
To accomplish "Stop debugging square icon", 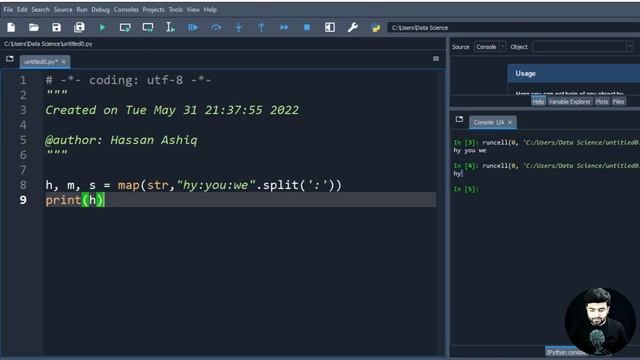I will [x=307, y=27].
